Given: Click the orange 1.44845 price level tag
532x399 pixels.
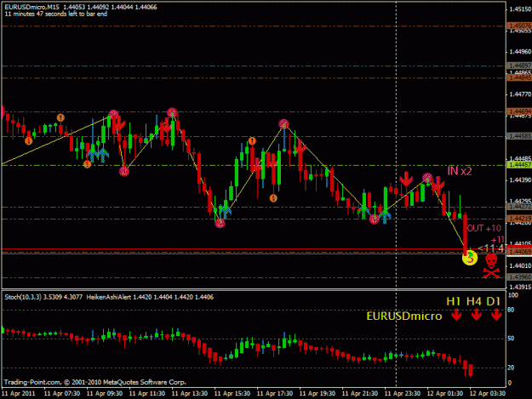Looking at the screenshot, I should 519,78.
